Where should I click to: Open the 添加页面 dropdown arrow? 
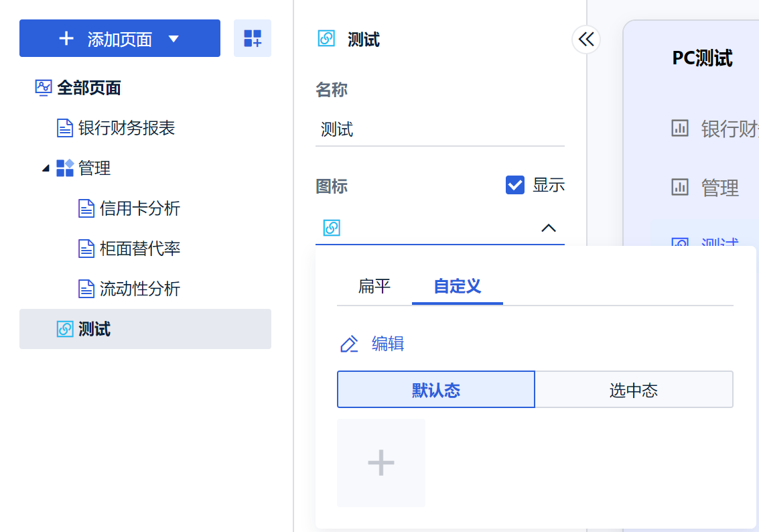174,39
